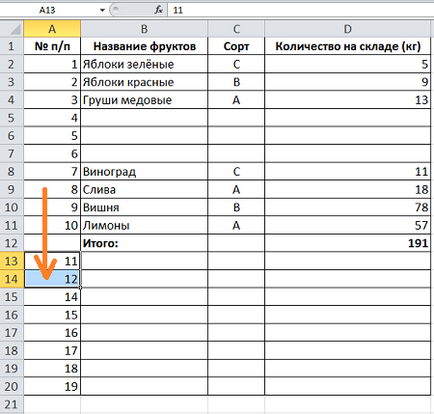Select column C header
Image resolution: width=434 pixels, height=414 pixels.
point(236,29)
